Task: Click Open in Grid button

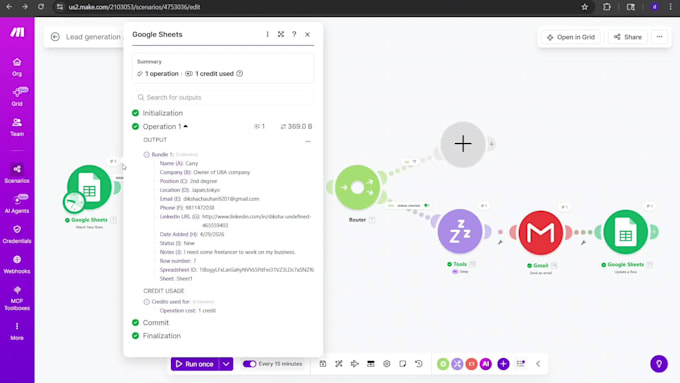Action: [571, 37]
